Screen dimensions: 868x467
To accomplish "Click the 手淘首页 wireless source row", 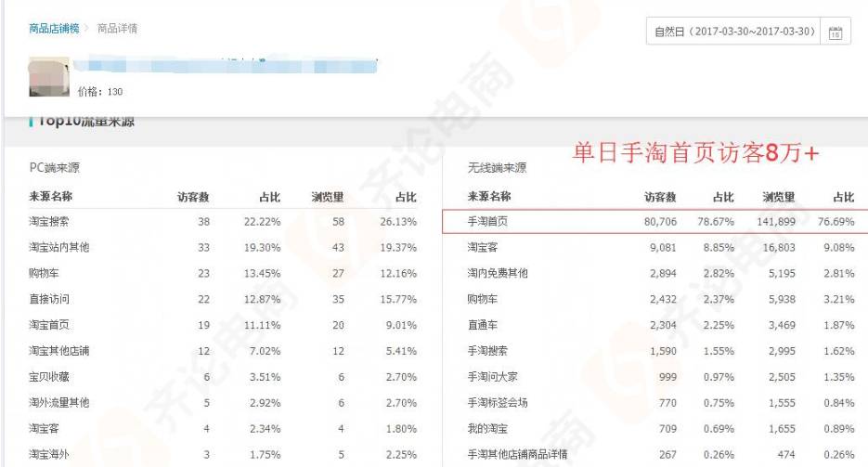I will 654,221.
